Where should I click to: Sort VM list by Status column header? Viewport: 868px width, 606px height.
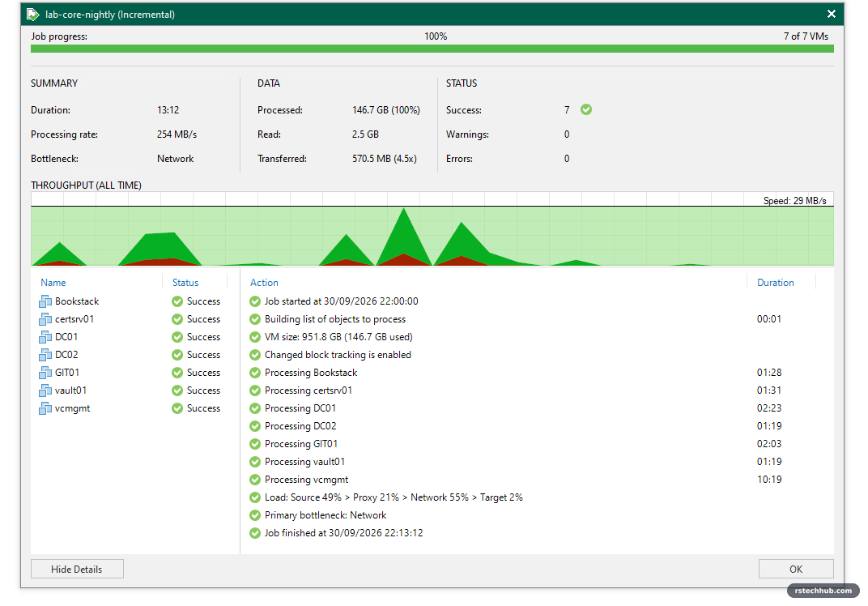pyautogui.click(x=185, y=283)
